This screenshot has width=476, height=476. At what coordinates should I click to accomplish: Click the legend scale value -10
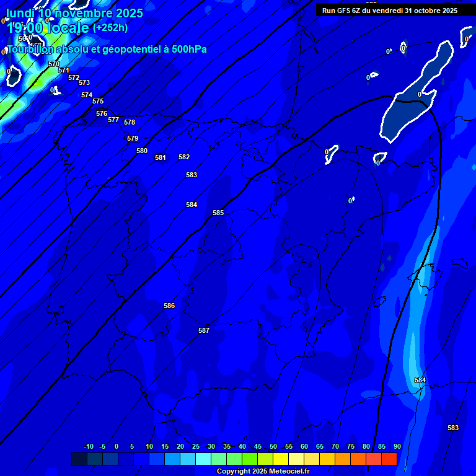click(x=89, y=447)
